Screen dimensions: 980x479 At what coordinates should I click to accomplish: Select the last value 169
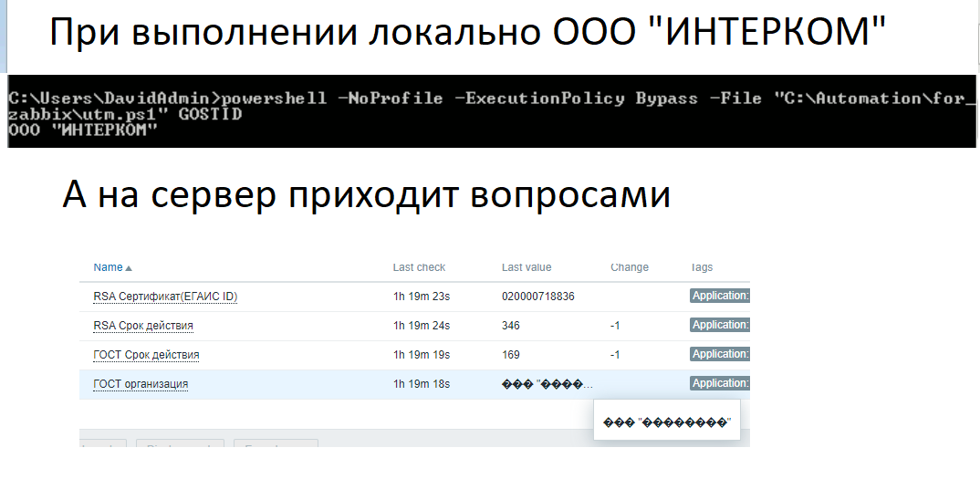[511, 355]
